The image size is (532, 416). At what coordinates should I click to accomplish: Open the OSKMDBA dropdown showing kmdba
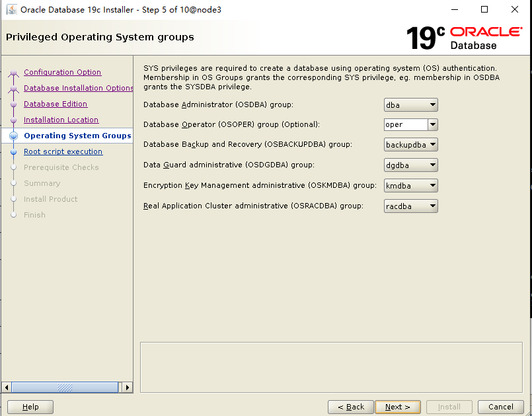click(x=410, y=185)
